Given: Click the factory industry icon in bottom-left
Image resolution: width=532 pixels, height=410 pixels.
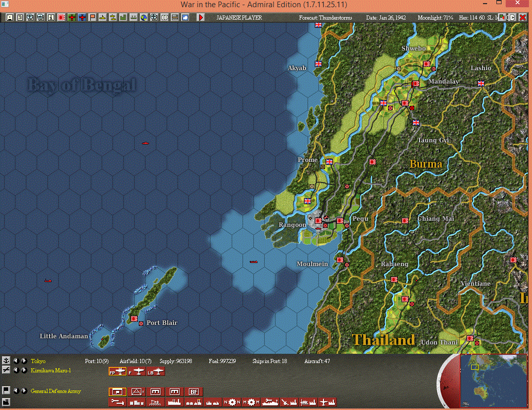Looking at the screenshot, I should pos(6,402).
